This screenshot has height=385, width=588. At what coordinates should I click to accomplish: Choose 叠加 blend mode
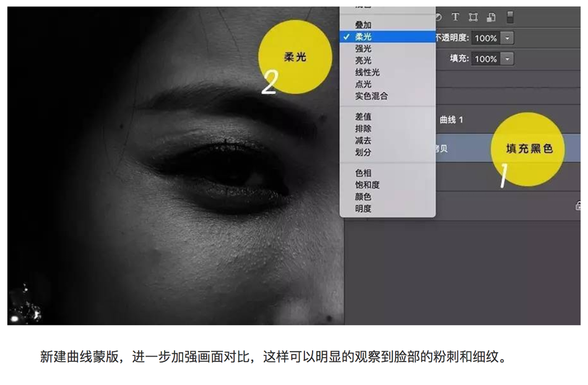(x=387, y=25)
